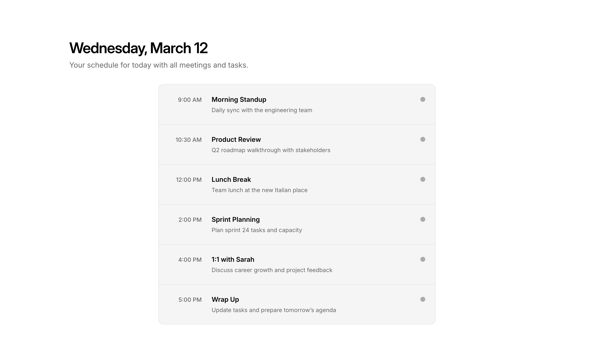The height and width of the screenshot is (364, 594).
Task: Click the 5:00 PM time label
Action: coord(190,300)
